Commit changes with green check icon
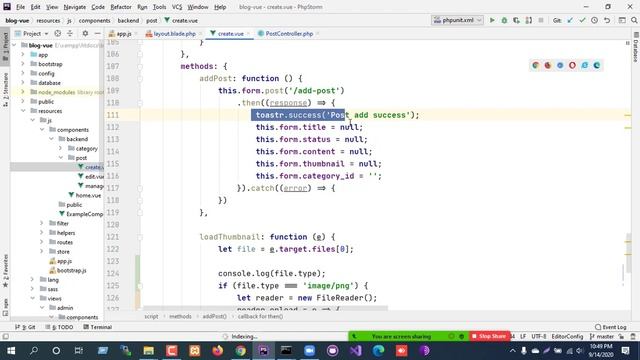The image size is (640, 360). click(x=582, y=20)
